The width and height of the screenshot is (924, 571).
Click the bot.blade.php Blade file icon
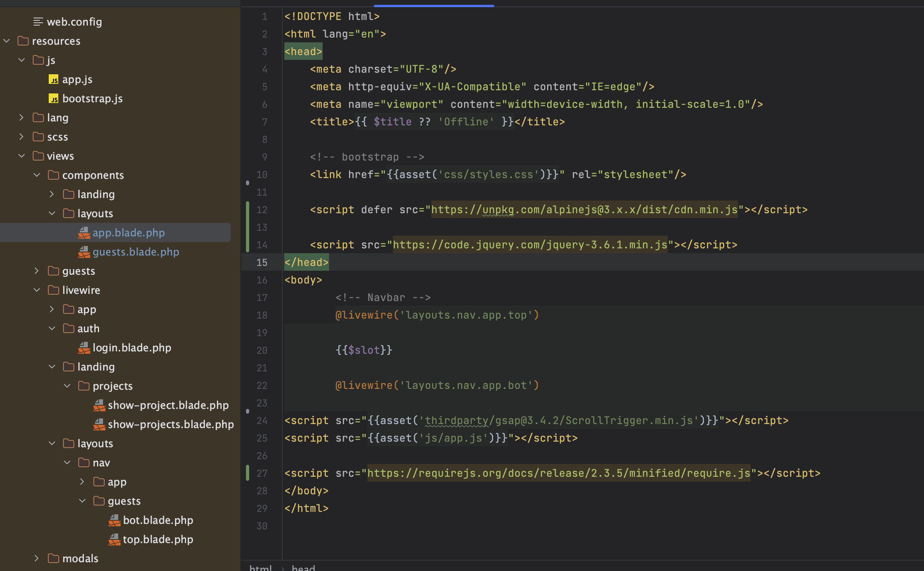[x=114, y=520]
